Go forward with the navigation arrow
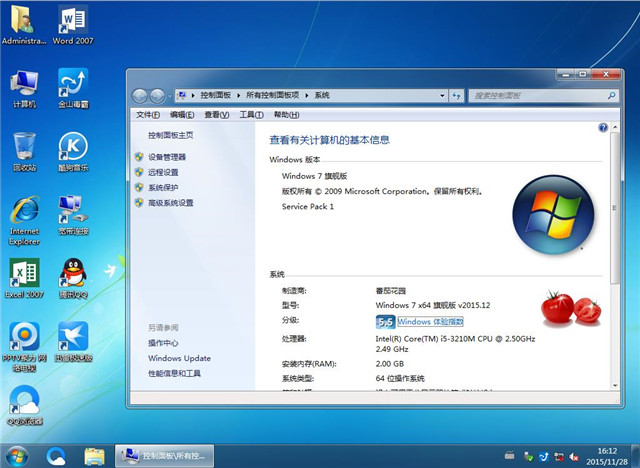Screen dimensions: 640x468 click(x=157, y=96)
